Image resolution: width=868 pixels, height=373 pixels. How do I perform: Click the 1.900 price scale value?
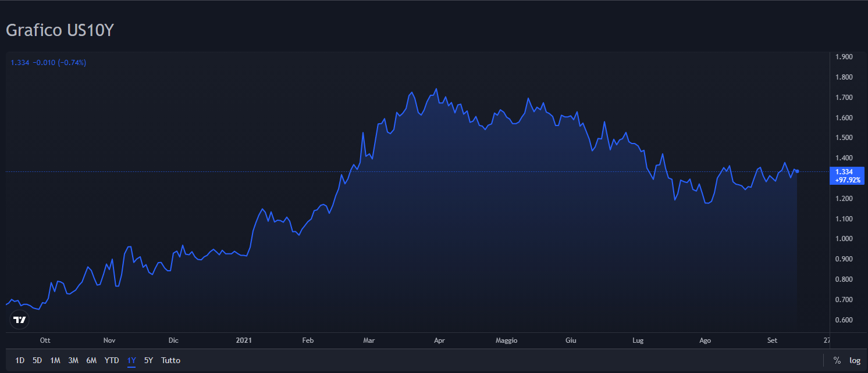click(x=844, y=57)
